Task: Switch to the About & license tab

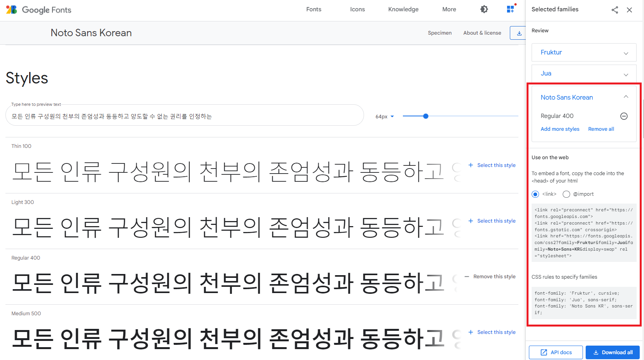Action: coord(482,33)
